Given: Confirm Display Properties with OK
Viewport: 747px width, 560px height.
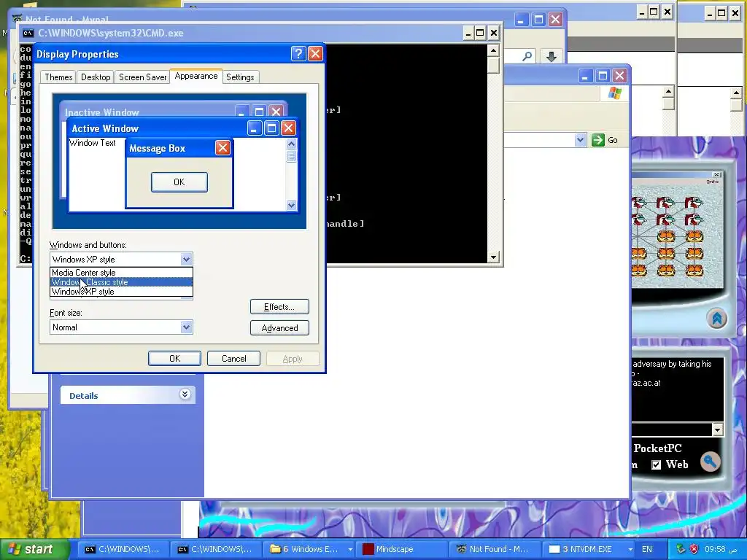Looking at the screenshot, I should 174,359.
